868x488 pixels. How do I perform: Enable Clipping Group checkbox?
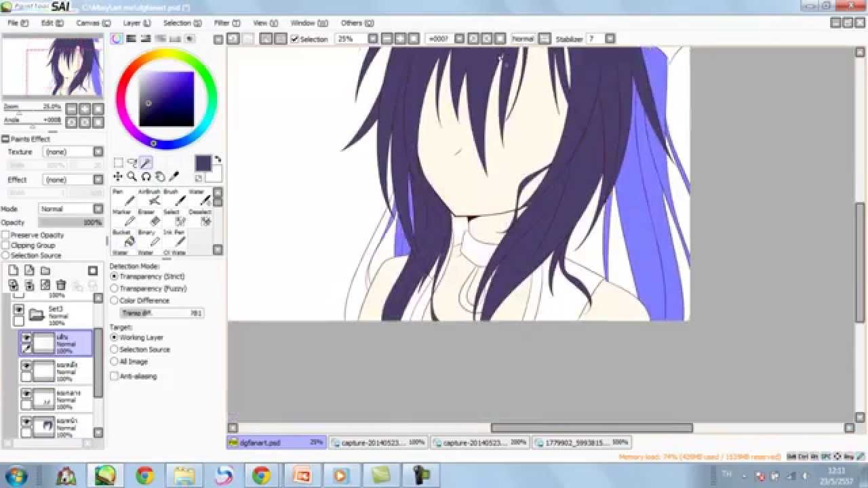(x=5, y=245)
